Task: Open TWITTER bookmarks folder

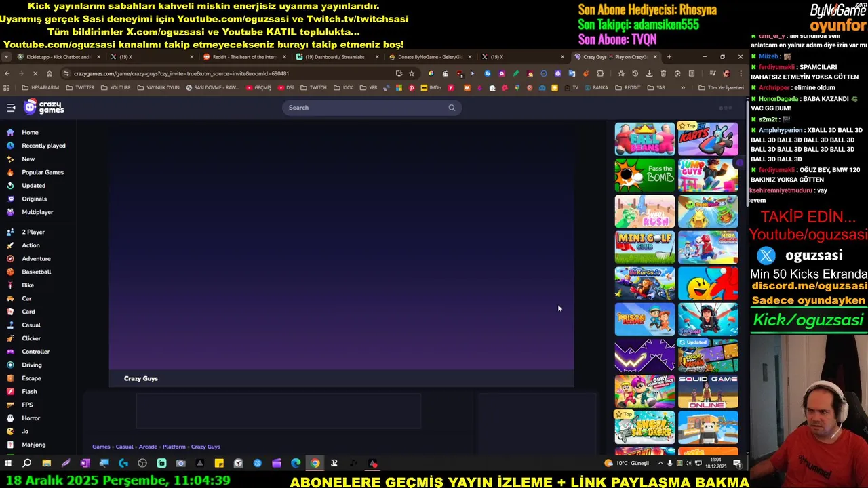Action: pyautogui.click(x=80, y=87)
